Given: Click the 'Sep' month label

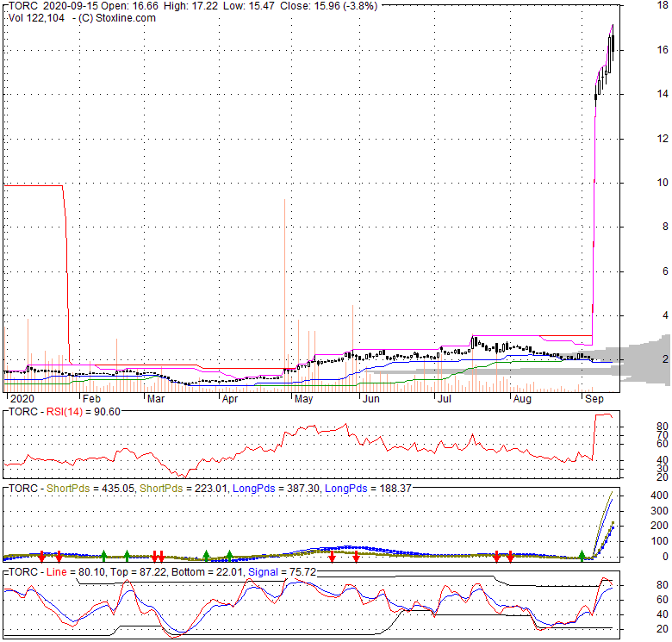Looking at the screenshot, I should coord(594,399).
